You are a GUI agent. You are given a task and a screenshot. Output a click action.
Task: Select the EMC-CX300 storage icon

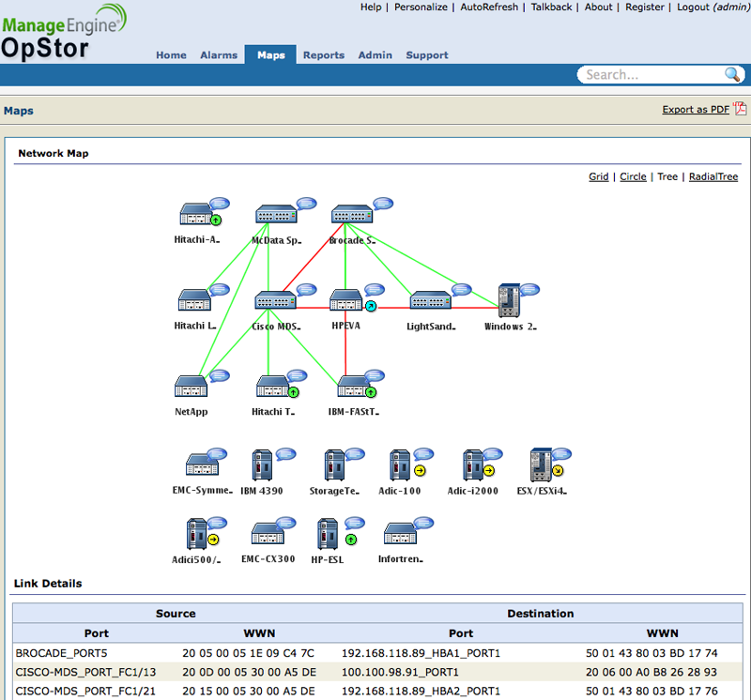pyautogui.click(x=268, y=533)
